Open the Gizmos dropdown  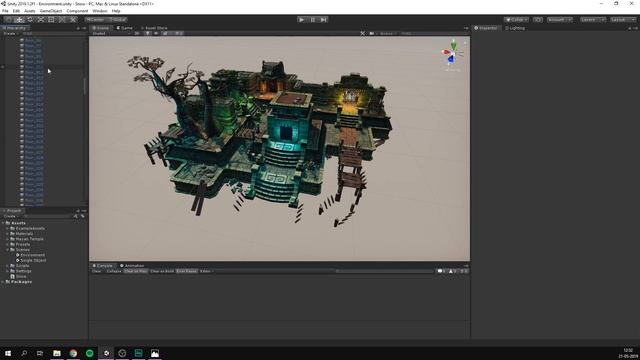coord(387,33)
